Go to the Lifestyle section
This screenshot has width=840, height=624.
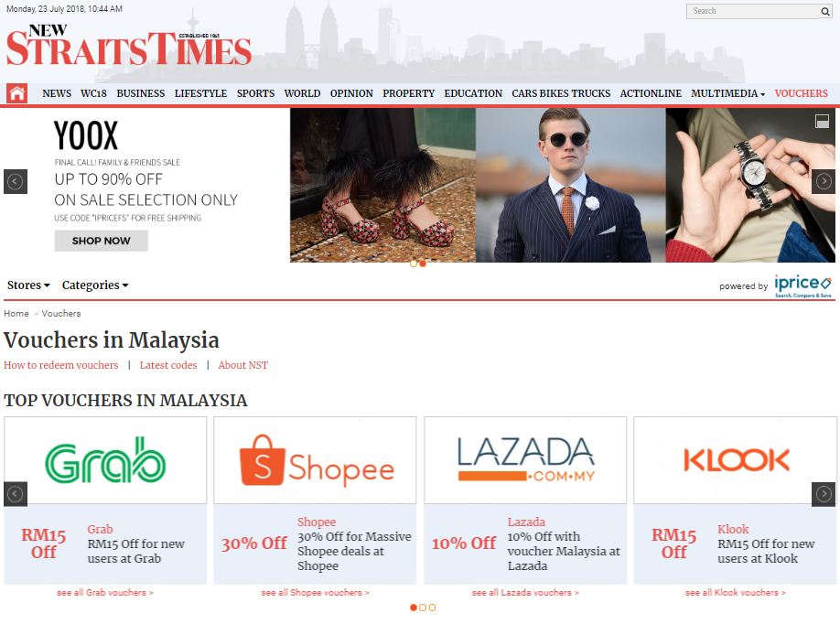pyautogui.click(x=200, y=93)
